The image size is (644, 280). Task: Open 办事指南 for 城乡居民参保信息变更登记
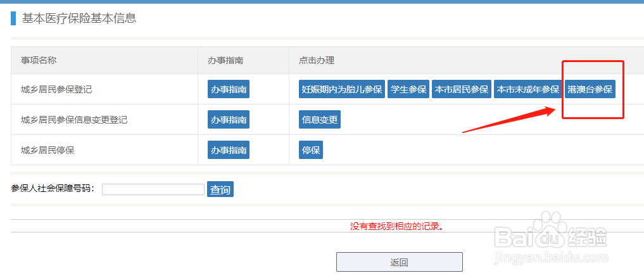pyautogui.click(x=229, y=120)
